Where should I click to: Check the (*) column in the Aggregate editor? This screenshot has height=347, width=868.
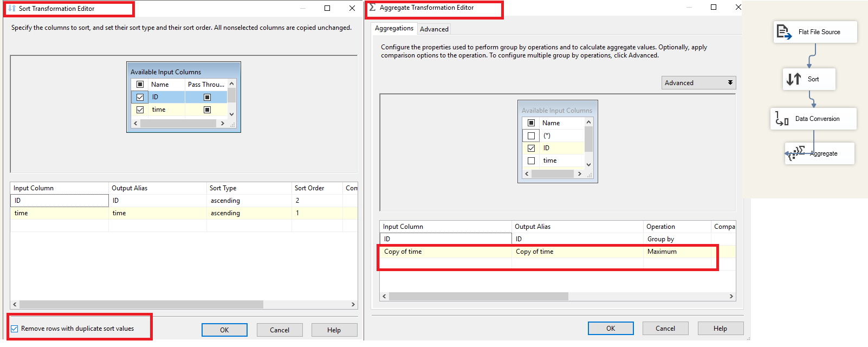(x=531, y=136)
